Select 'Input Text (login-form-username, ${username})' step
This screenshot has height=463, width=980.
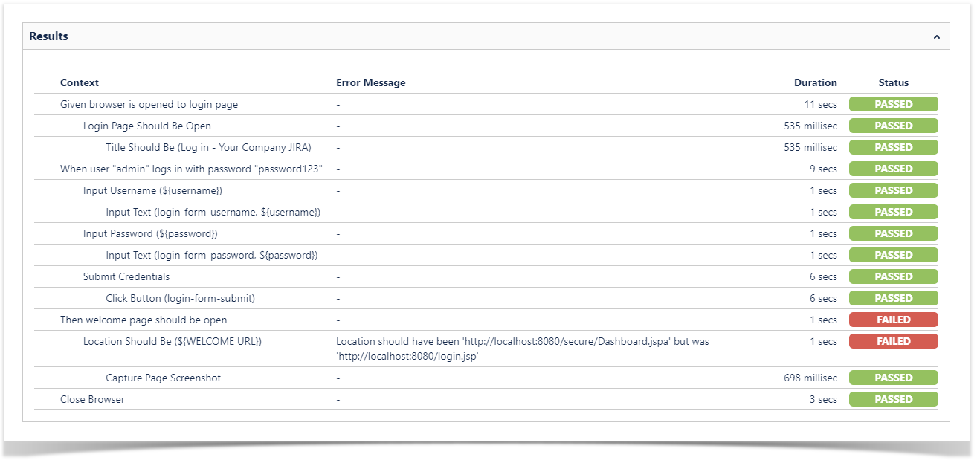213,212
